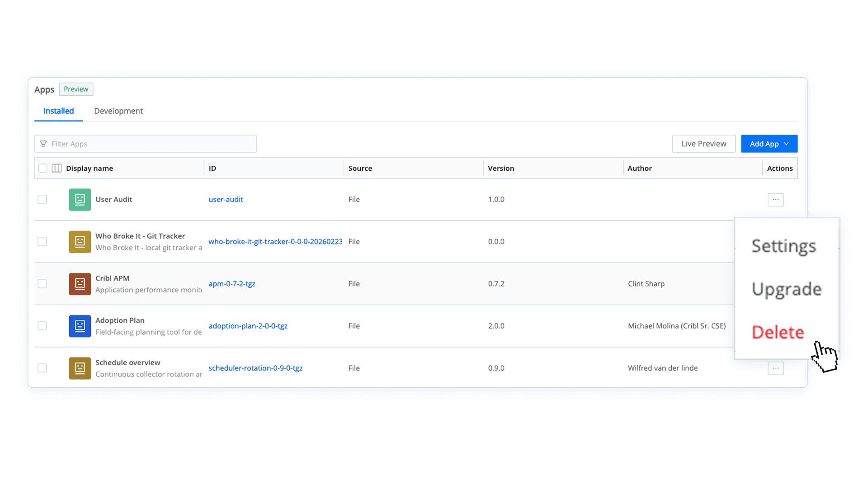Viewport: 868px width, 488px height.
Task: Click the author Clint Sharp
Action: 646,284
